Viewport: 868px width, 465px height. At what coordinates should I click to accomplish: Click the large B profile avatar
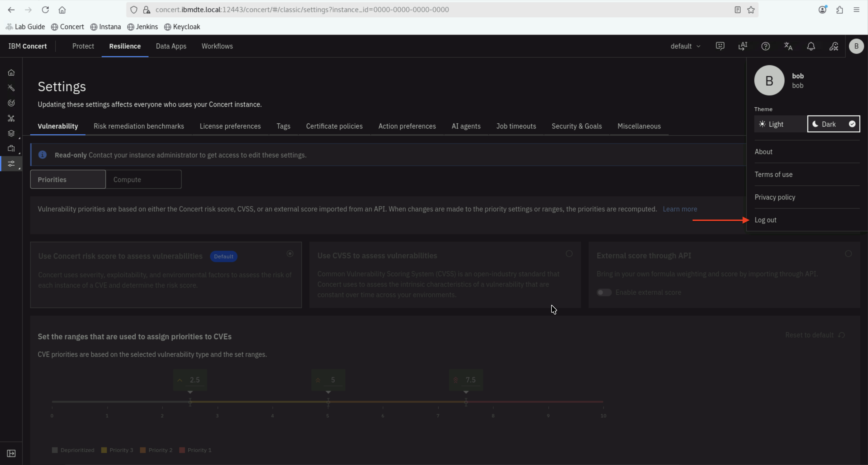tap(769, 81)
